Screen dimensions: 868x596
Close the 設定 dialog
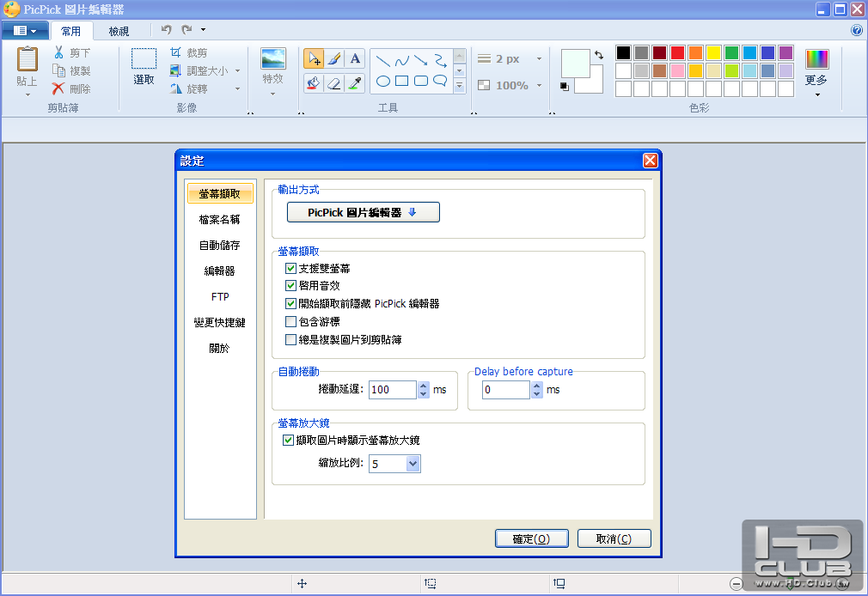651,161
